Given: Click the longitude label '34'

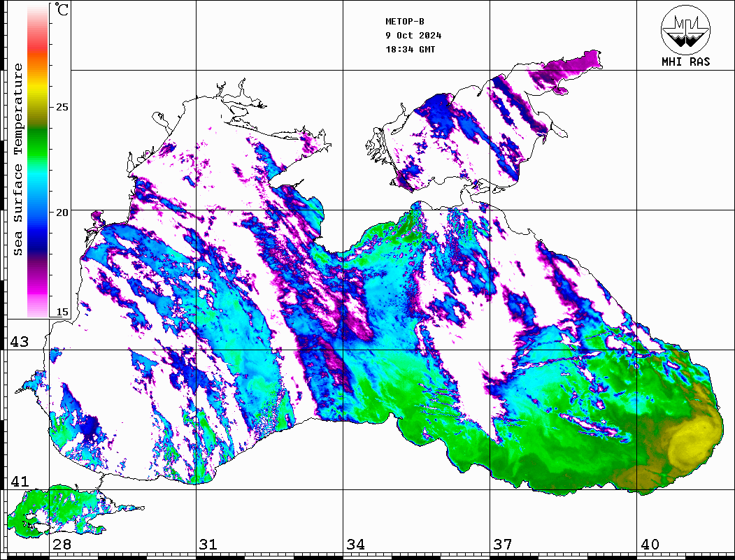Looking at the screenshot, I should 356,544.
